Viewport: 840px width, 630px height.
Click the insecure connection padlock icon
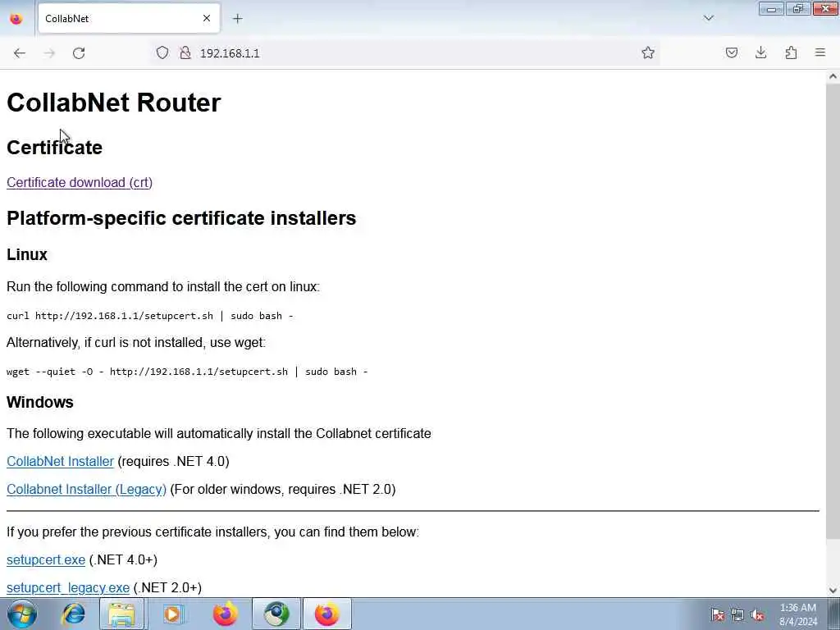click(185, 52)
